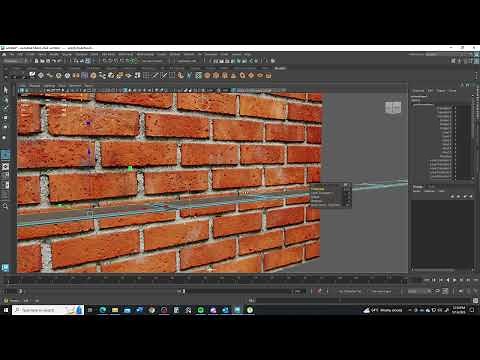Click the Undo icon in status line

[54, 61]
